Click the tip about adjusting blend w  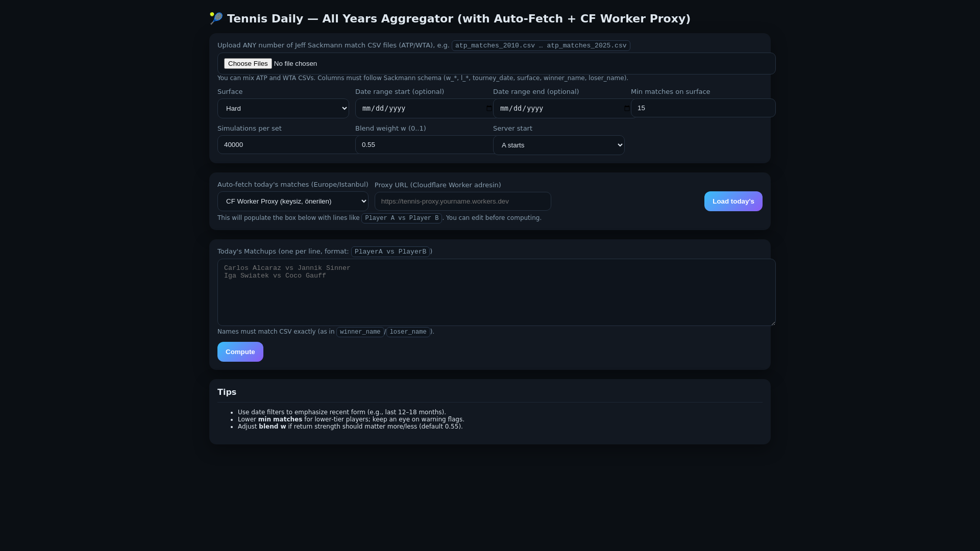(350, 427)
